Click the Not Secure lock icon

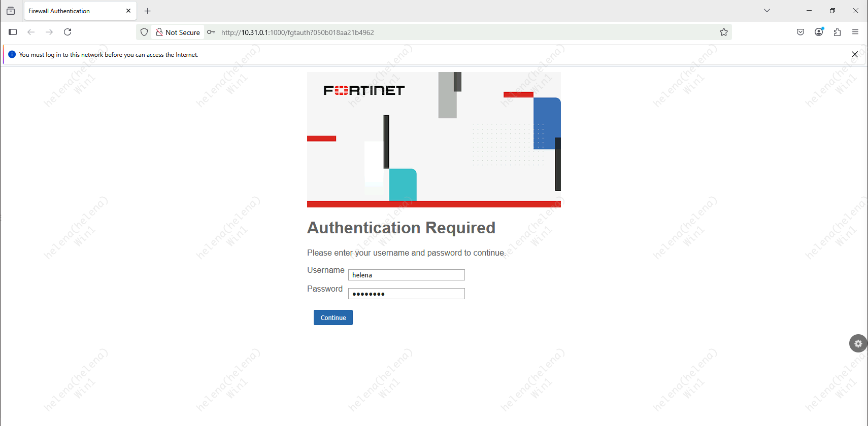point(159,32)
